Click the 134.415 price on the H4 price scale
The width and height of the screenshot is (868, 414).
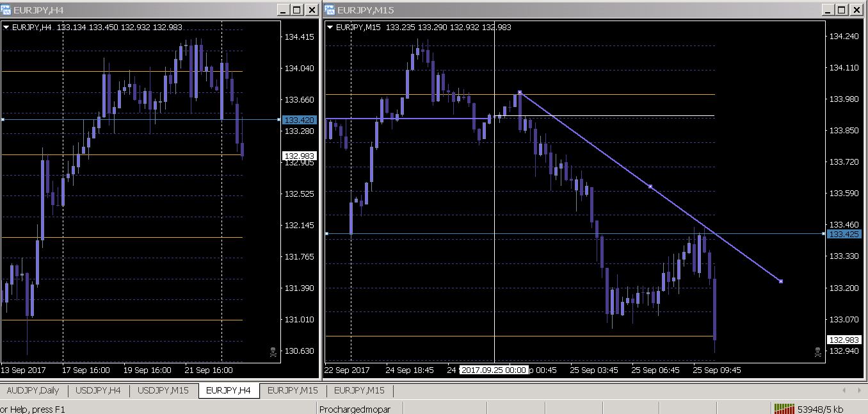[299, 37]
